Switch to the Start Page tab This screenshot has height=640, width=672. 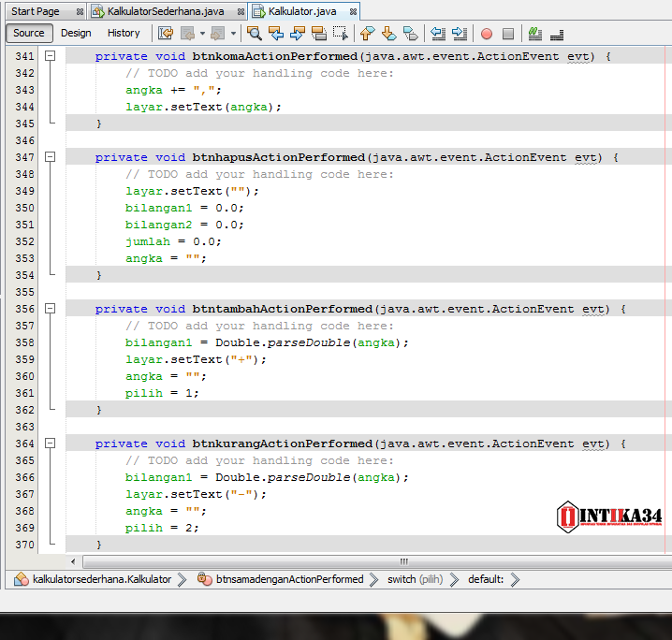tap(36, 11)
